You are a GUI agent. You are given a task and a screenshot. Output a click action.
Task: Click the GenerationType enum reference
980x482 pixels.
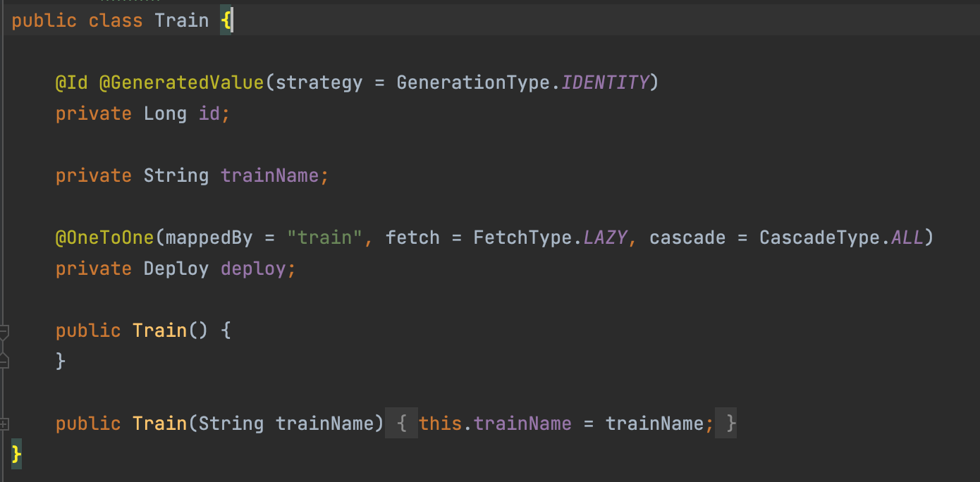point(473,82)
